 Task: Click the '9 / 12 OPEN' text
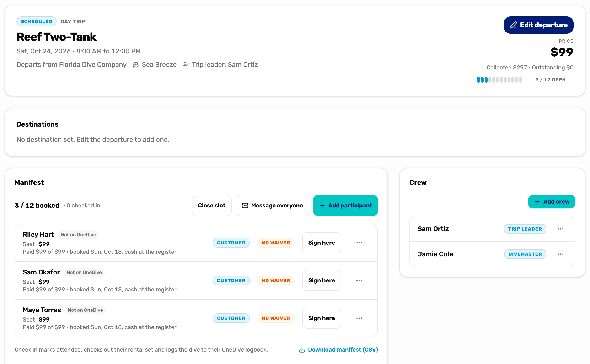[x=550, y=80]
